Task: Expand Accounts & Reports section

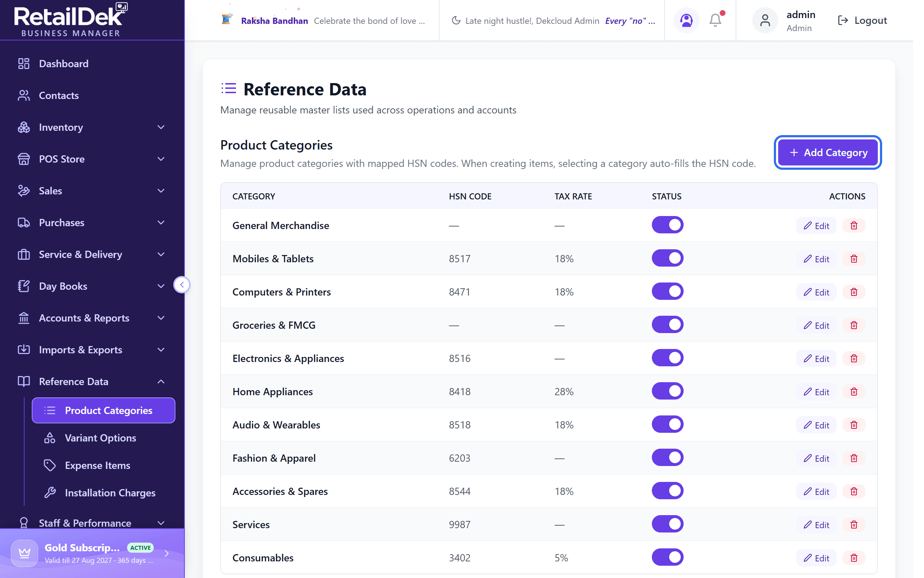Action: (92, 318)
